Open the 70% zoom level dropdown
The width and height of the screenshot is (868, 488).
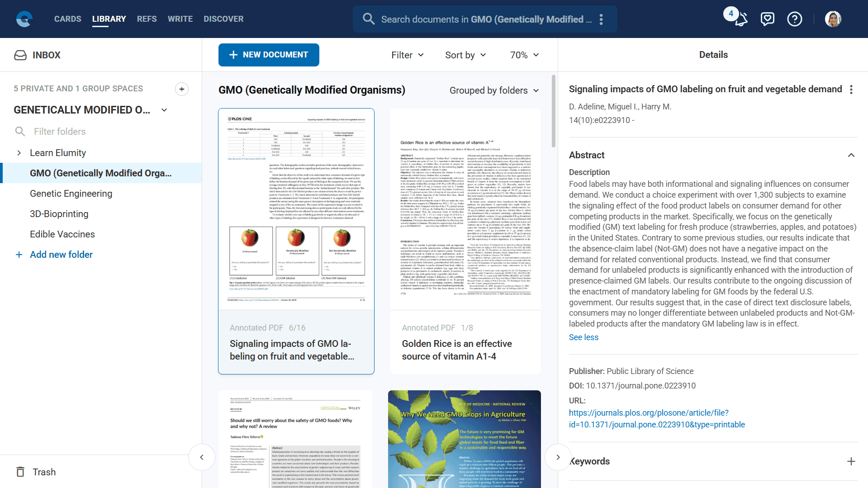tap(524, 55)
